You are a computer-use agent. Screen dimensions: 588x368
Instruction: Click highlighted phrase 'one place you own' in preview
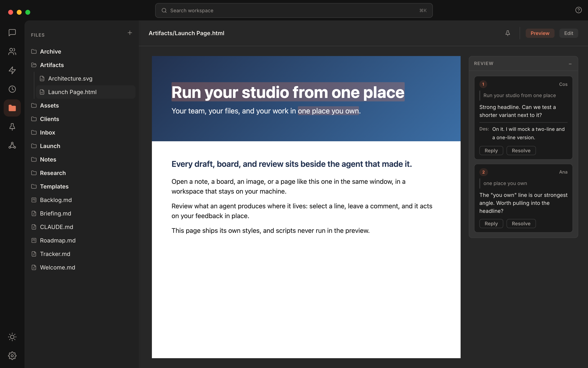point(328,111)
